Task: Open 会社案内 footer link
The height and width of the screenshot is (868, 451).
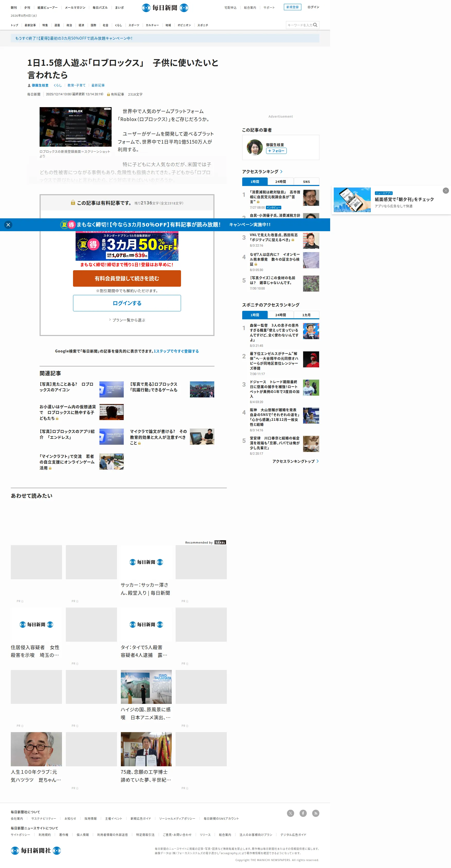Action: click(17, 818)
